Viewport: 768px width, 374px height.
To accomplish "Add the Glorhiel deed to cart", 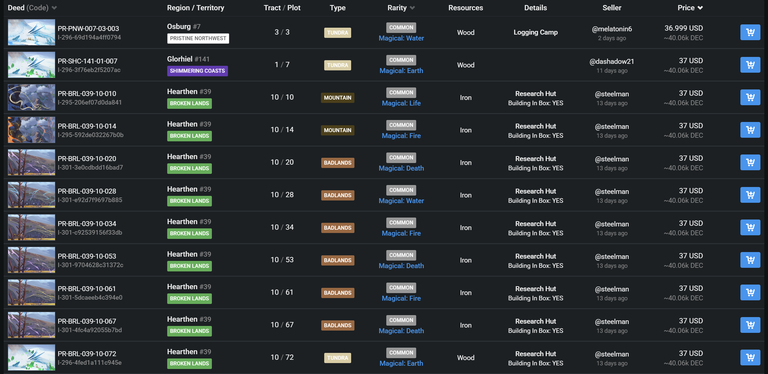I will coord(750,65).
